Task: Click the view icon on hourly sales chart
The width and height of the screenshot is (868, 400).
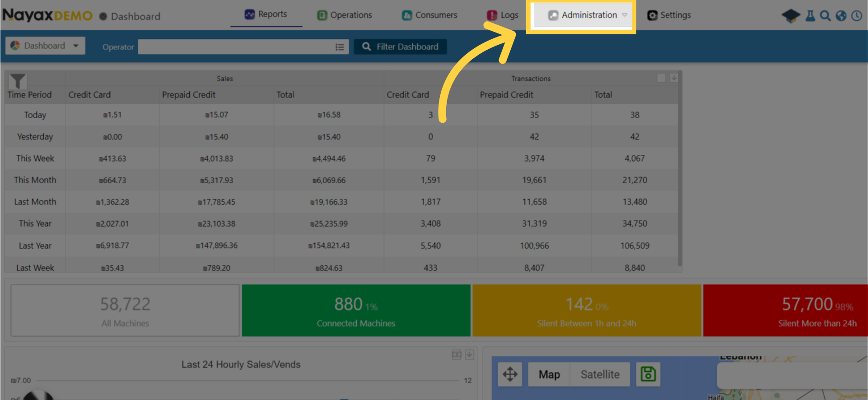Action: point(457,354)
